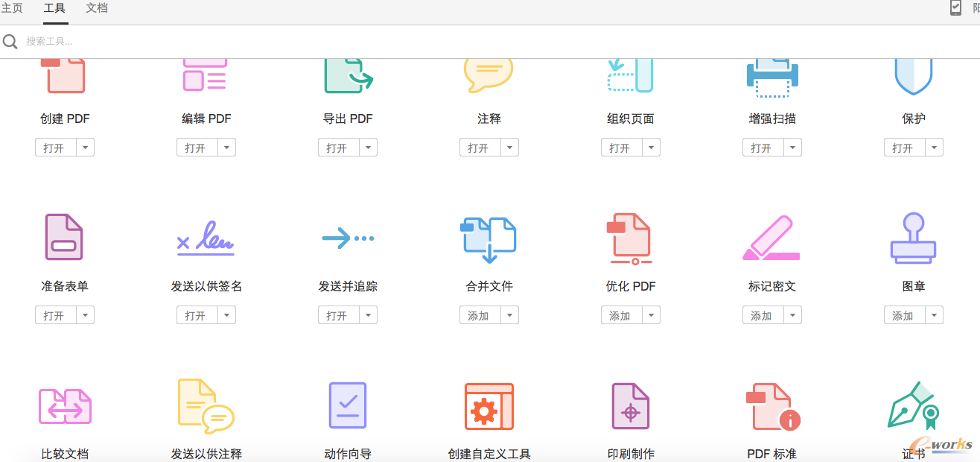
Task: Click the 印刷制作 label
Action: coord(631,454)
